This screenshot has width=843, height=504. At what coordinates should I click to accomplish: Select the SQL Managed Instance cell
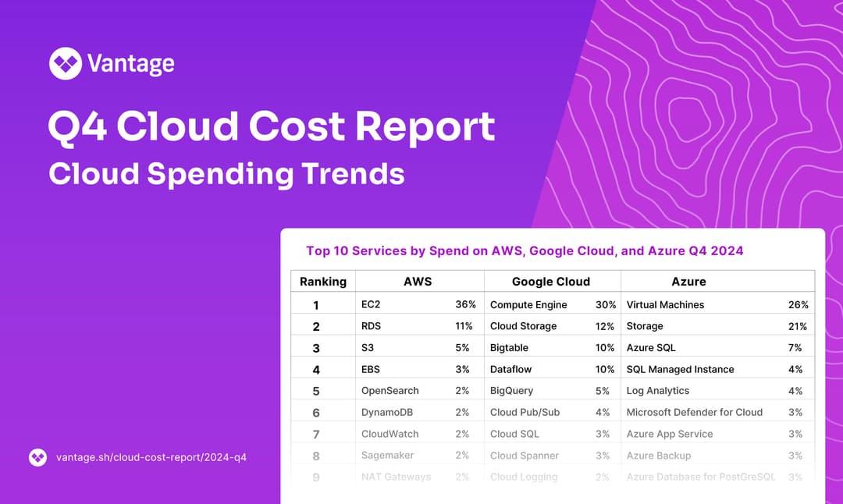pyautogui.click(x=680, y=369)
